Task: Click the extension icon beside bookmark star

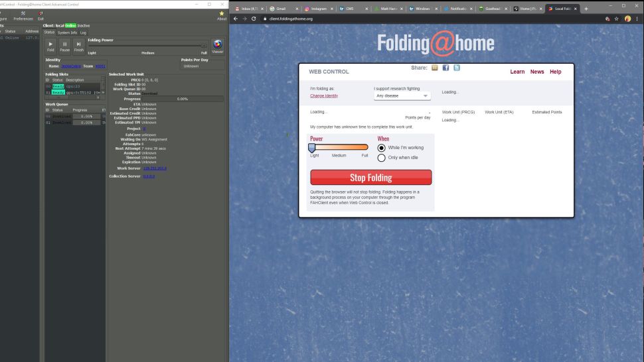Action: pyautogui.click(x=607, y=19)
